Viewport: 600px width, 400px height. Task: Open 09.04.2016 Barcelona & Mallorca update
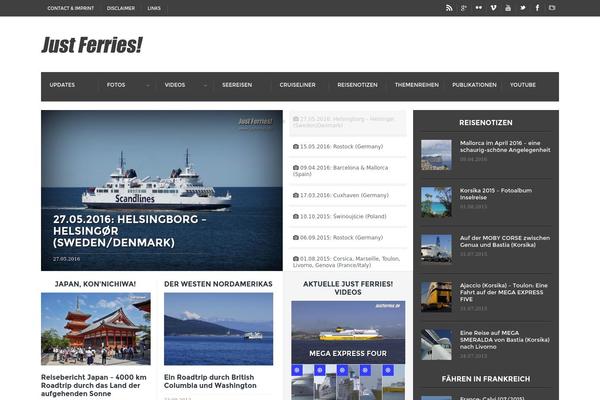click(x=341, y=171)
